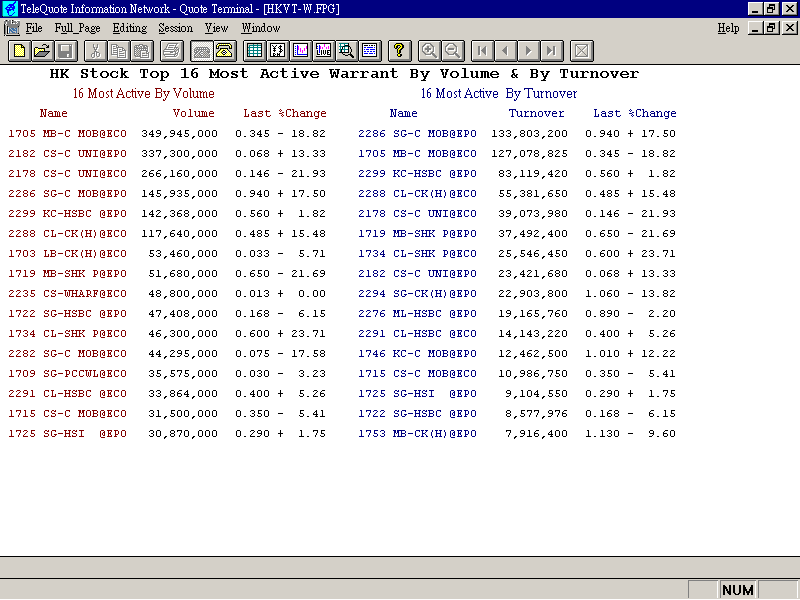Image resolution: width=800 pixels, height=600 pixels.
Task: Open the Editing menu
Action: (x=130, y=28)
